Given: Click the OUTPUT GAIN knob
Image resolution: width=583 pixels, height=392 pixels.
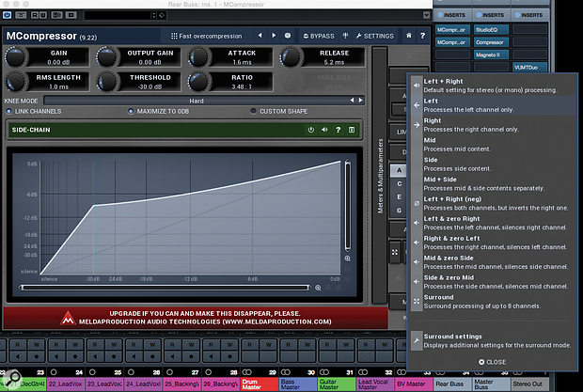Looking at the screenshot, I should (107, 56).
